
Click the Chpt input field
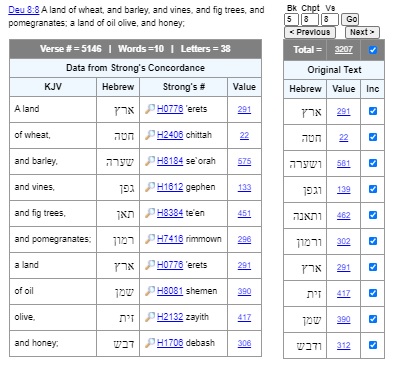pyautogui.click(x=310, y=19)
